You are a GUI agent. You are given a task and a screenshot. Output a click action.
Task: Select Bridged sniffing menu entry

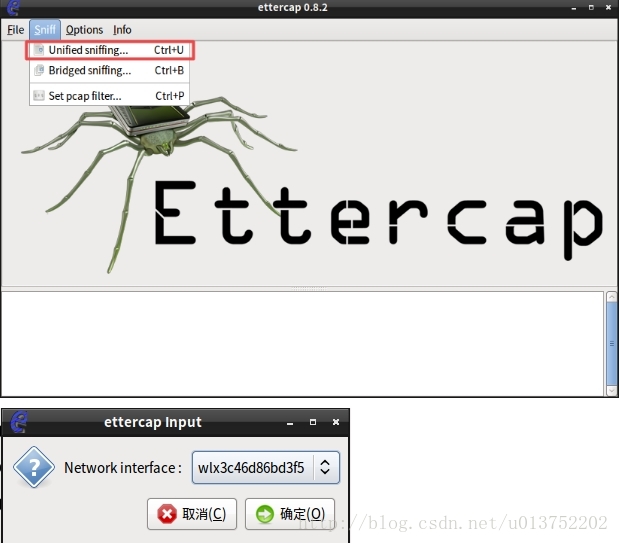[109, 70]
